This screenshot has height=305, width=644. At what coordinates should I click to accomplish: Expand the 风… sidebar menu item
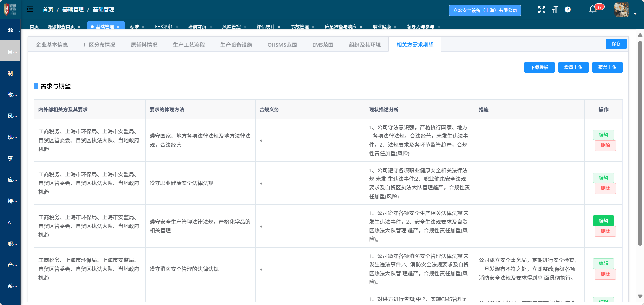point(10,116)
